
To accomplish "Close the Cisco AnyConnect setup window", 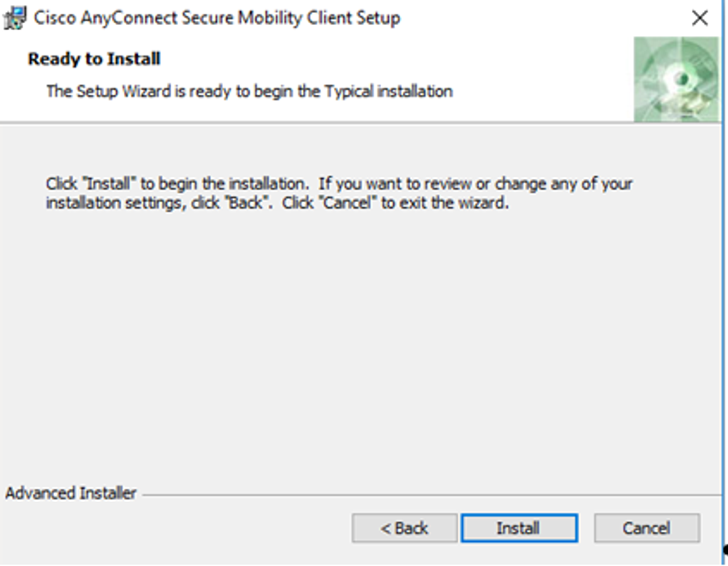I will (x=700, y=18).
